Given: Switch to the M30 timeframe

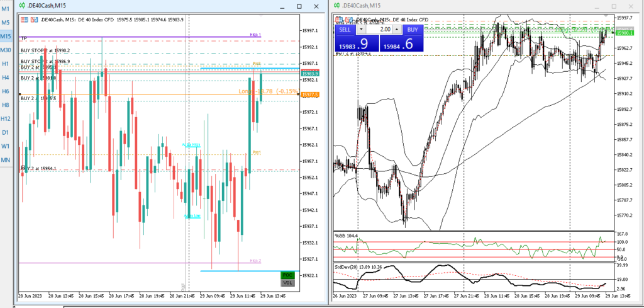Looking at the screenshot, I should click(5, 50).
